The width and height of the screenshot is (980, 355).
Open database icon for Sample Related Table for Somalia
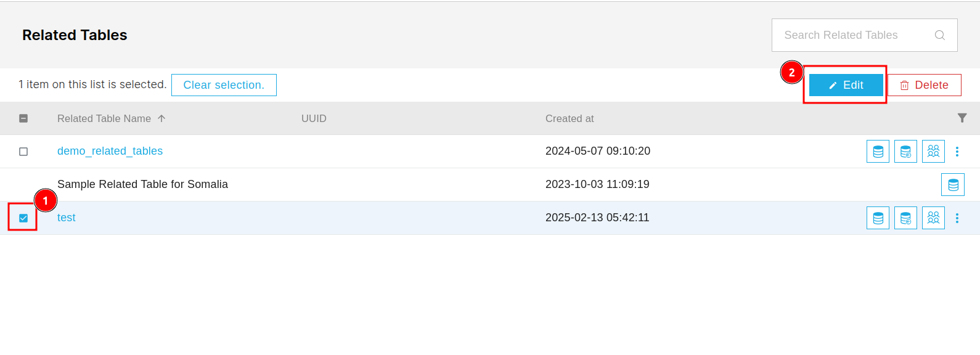(953, 185)
